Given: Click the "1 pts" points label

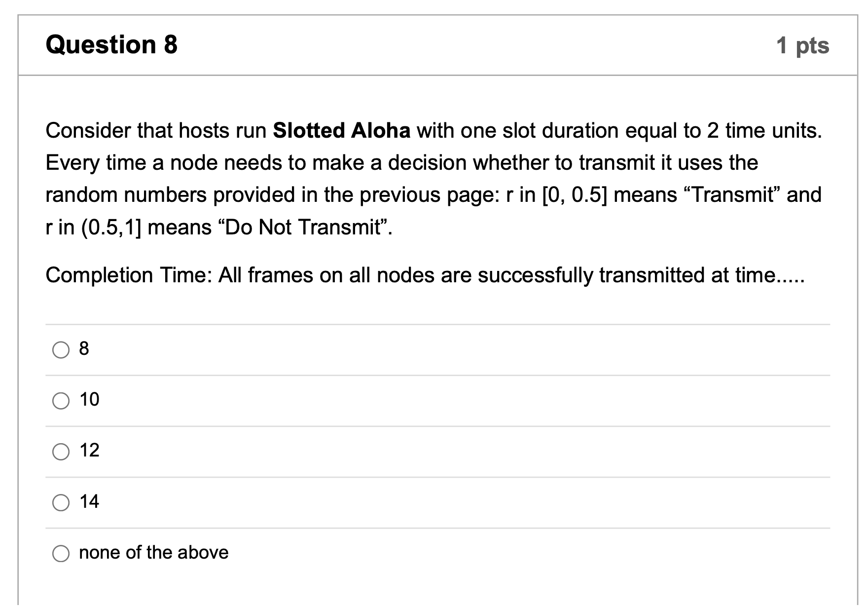Looking at the screenshot, I should point(803,46).
